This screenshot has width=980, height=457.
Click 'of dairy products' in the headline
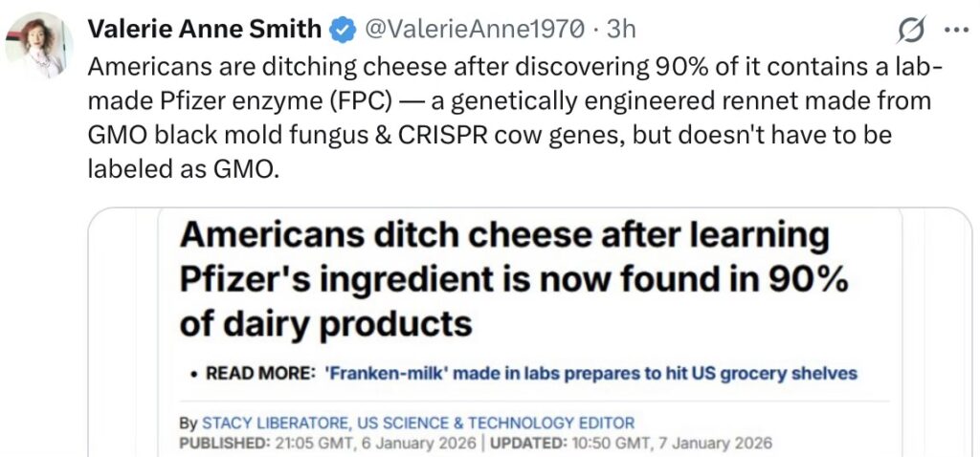[x=326, y=324]
